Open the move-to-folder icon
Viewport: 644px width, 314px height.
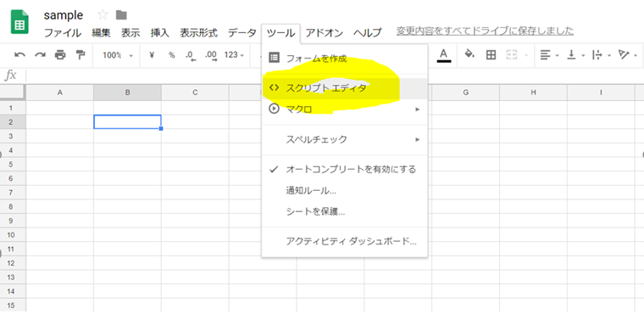(121, 15)
